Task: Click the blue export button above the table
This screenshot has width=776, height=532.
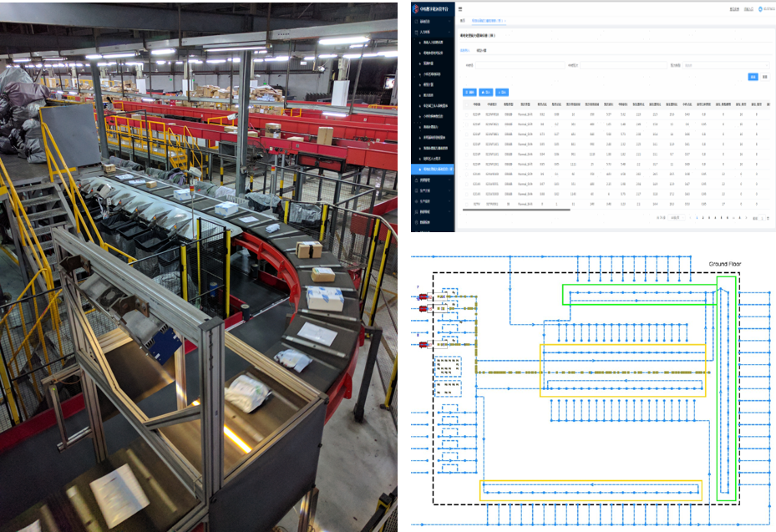Action: tap(501, 92)
